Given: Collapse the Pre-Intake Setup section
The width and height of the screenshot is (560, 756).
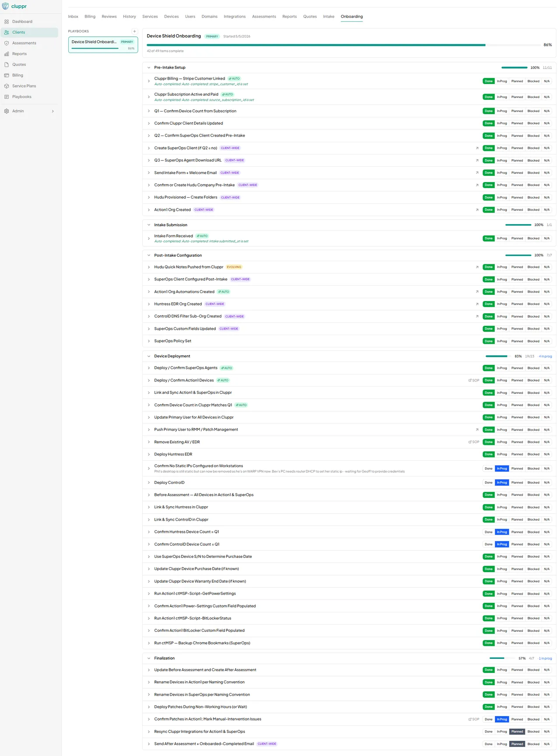Looking at the screenshot, I should (x=149, y=68).
